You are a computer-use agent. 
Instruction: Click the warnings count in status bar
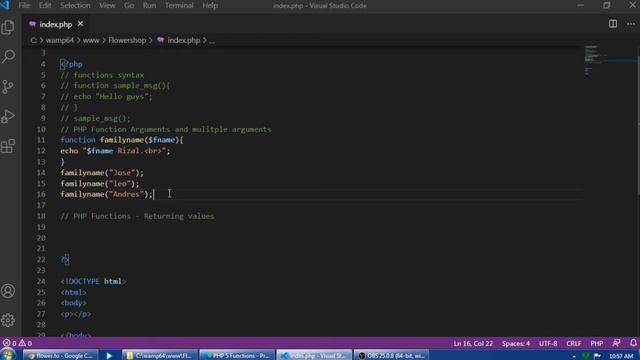25,343
